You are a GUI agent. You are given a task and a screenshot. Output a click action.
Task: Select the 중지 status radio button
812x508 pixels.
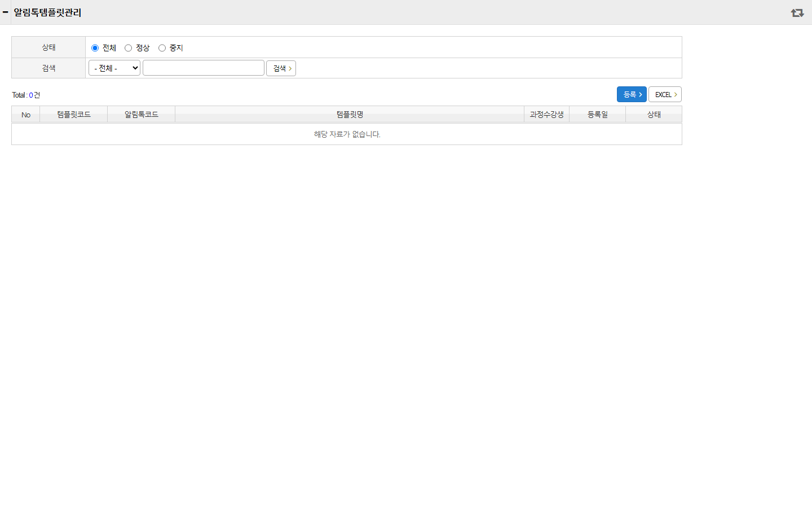coord(162,48)
